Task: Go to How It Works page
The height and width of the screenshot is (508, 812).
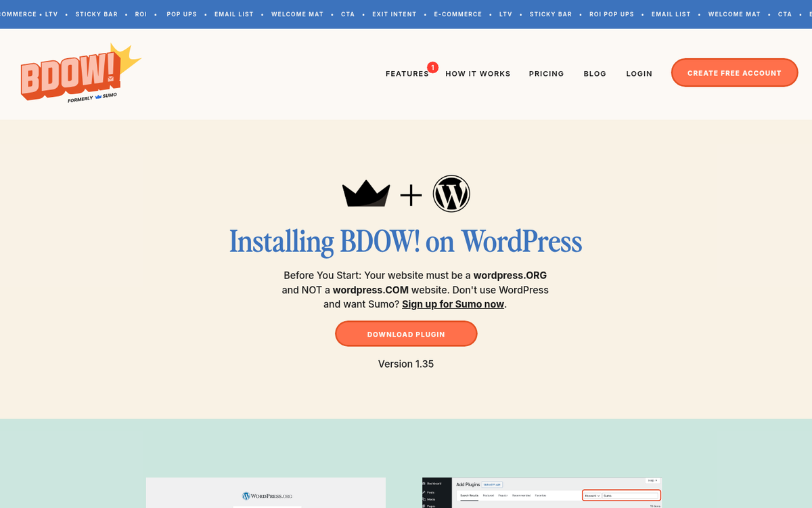Action: click(478, 74)
